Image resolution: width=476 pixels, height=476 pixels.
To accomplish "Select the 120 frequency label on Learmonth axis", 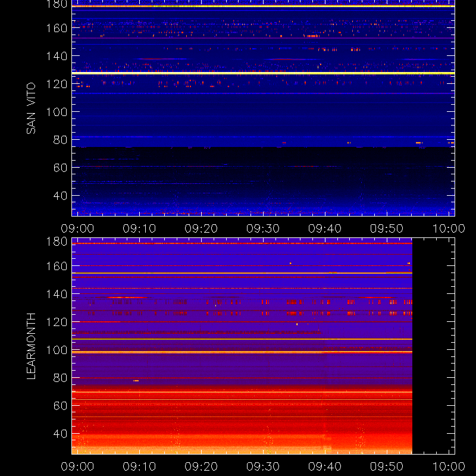I will (57, 322).
